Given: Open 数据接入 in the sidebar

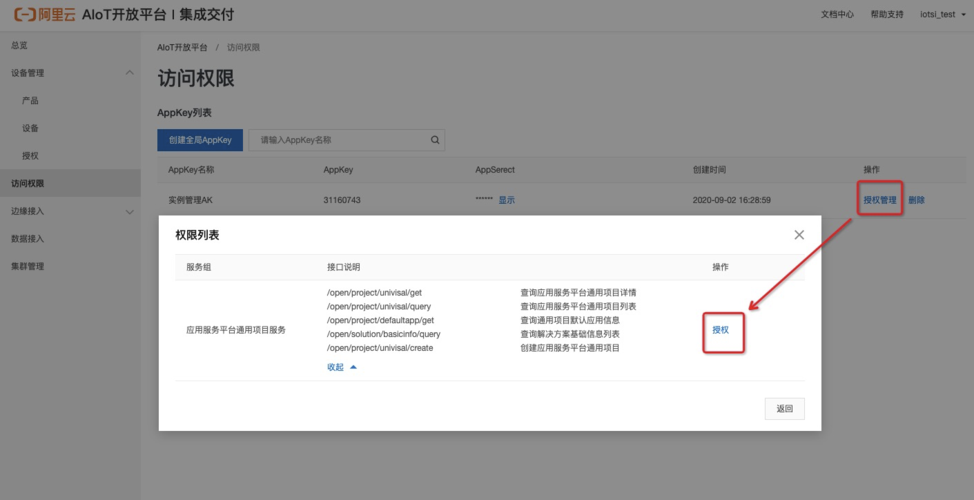Looking at the screenshot, I should tap(27, 239).
